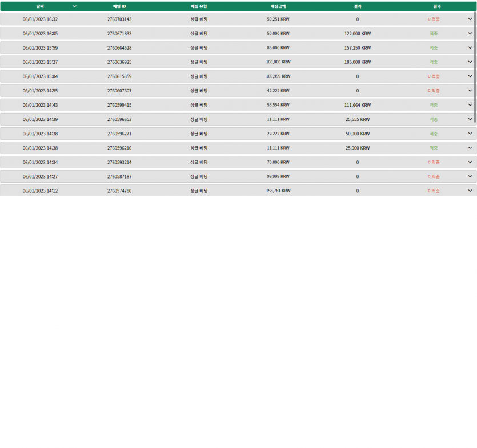
Task: Click result 25,000 KRW
Action: coord(358,148)
